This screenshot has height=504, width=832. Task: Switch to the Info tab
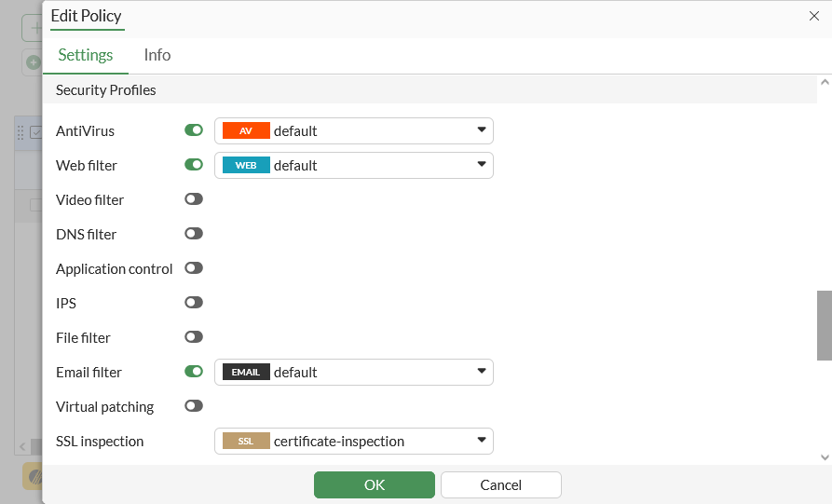[157, 55]
